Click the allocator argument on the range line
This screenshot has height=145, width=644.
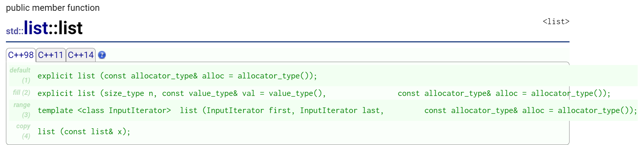pos(531,110)
